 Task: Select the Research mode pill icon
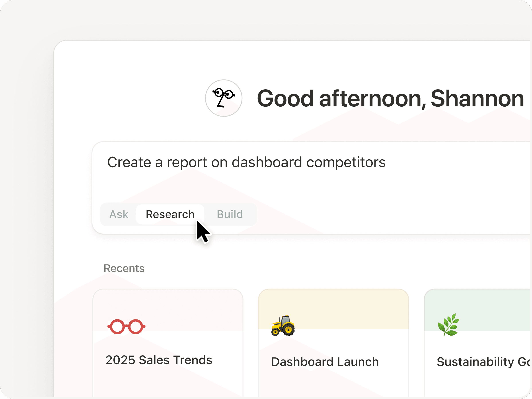click(x=170, y=214)
